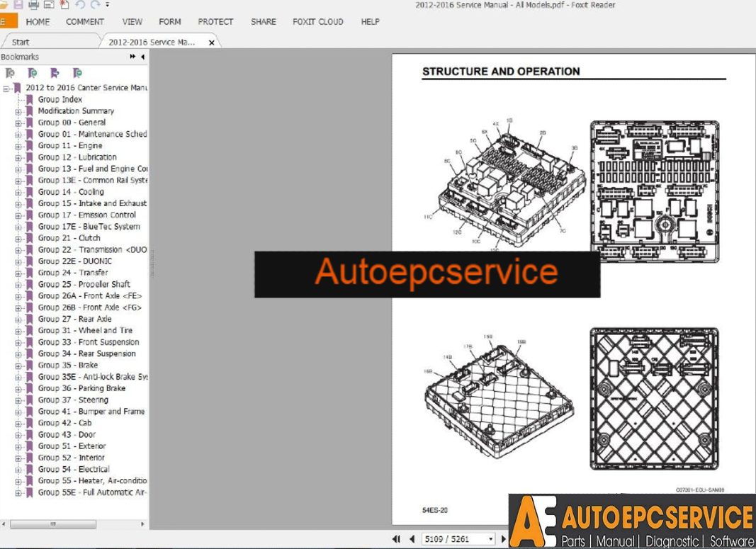This screenshot has height=549, width=756.
Task: Select the Group 41 - Bumper and Frame bookmark
Action: (91, 412)
